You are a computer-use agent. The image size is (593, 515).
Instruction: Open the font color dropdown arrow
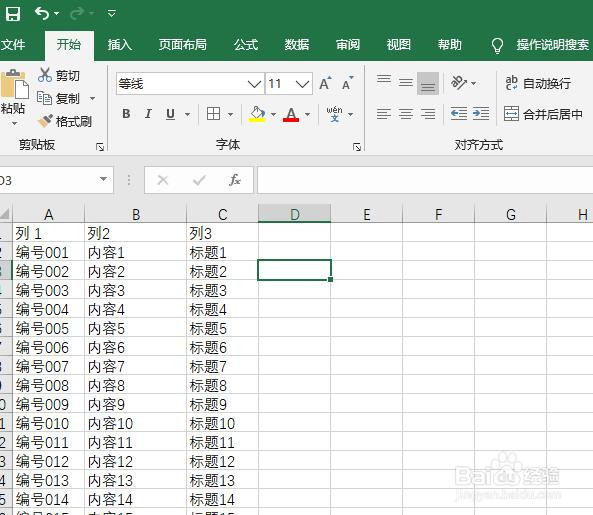307,114
